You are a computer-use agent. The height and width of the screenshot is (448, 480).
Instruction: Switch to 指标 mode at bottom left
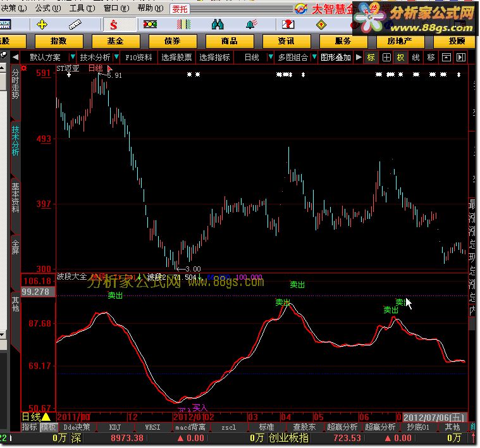coord(29,427)
